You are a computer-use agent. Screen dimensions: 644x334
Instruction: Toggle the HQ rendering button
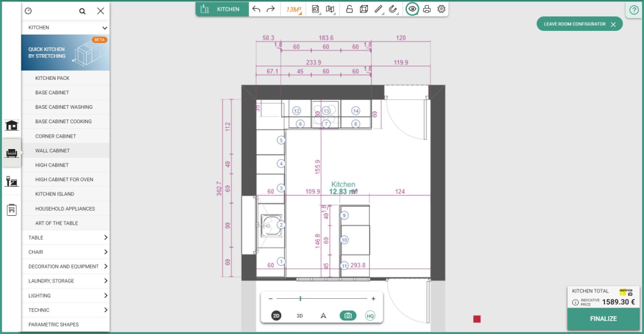(x=370, y=316)
